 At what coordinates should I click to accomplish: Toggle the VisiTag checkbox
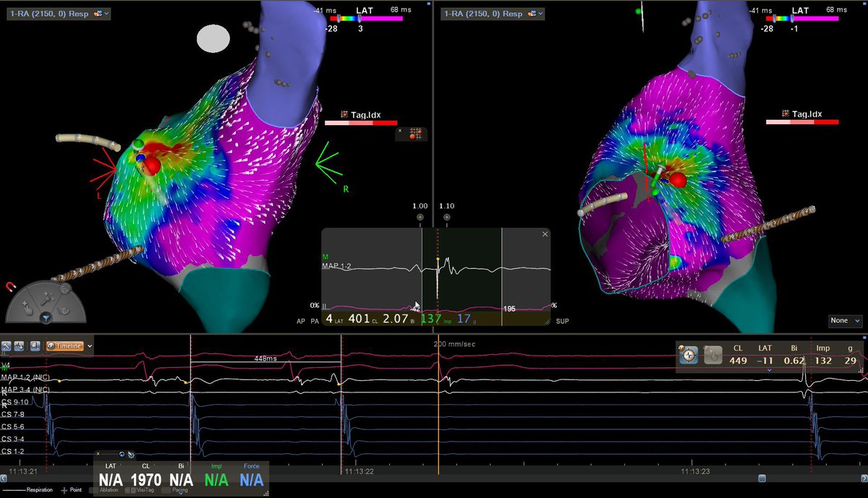129,490
